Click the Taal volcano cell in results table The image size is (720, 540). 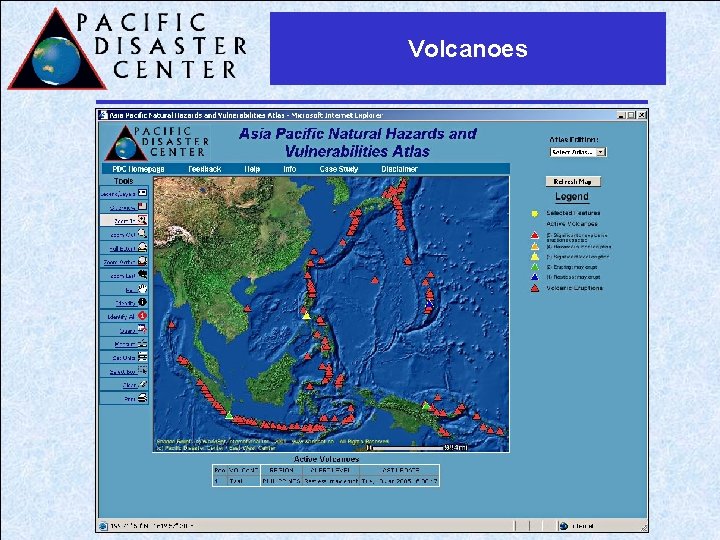click(x=243, y=481)
